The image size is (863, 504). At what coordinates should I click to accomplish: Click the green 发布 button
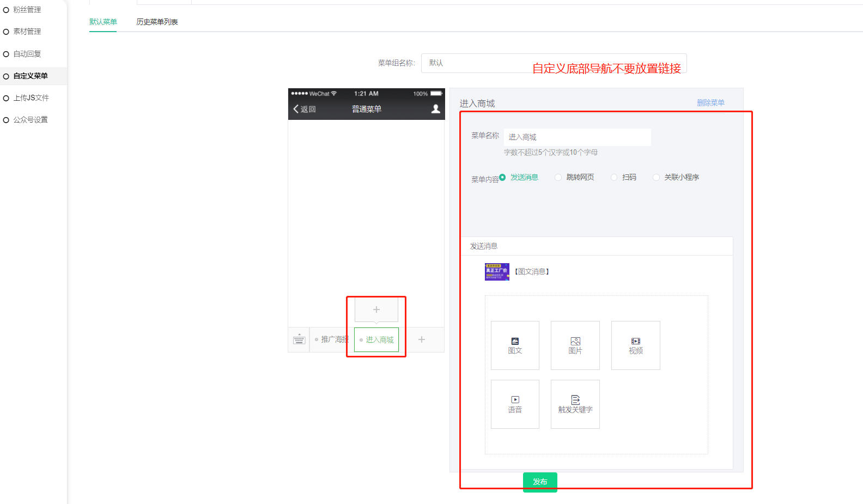tap(540, 482)
